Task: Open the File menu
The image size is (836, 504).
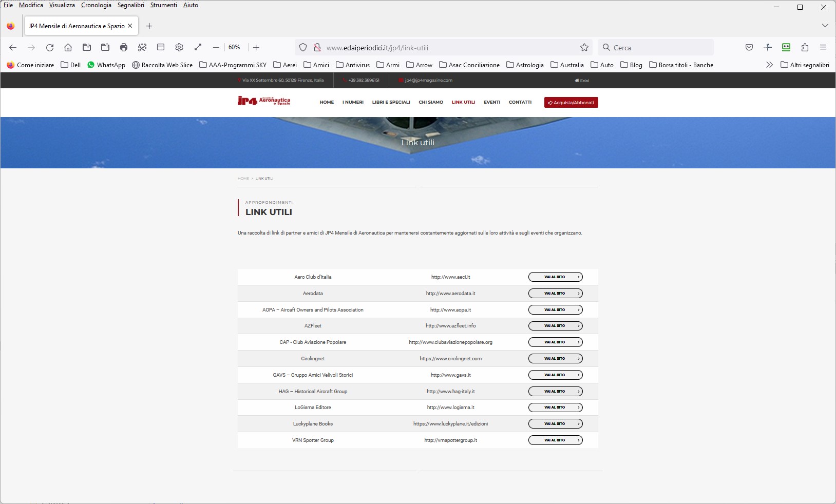Action: [8, 5]
